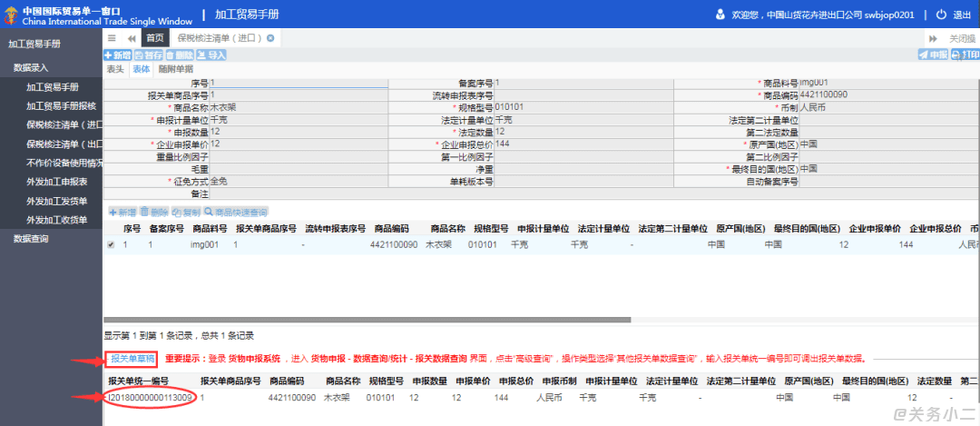
Task: Click the 导入 (import) toolbar button
Action: pyautogui.click(x=211, y=54)
